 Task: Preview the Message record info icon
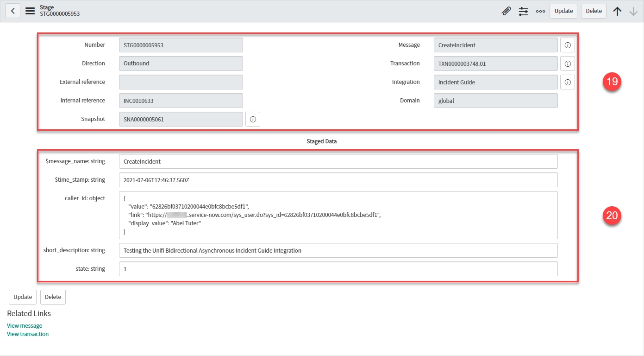coord(567,45)
